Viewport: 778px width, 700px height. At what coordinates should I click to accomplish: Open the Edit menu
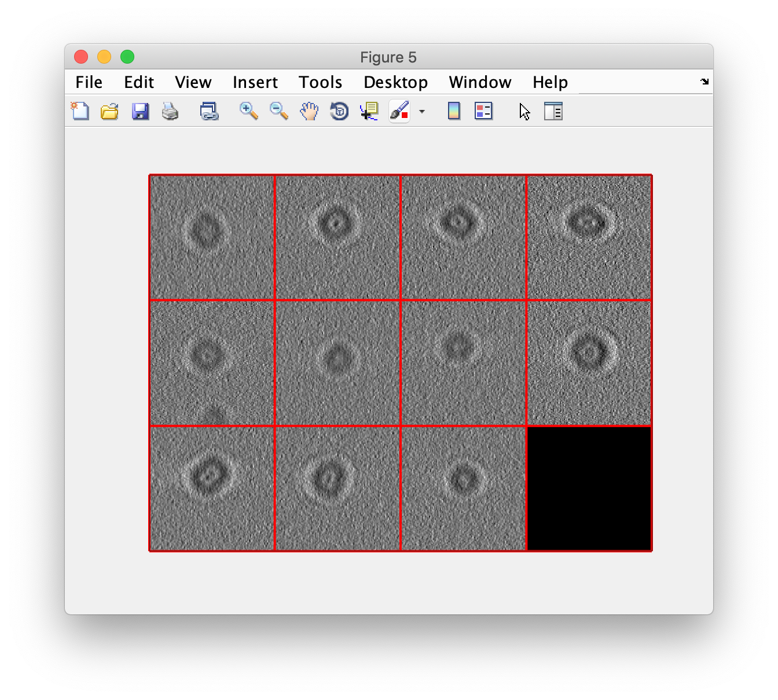coord(139,82)
